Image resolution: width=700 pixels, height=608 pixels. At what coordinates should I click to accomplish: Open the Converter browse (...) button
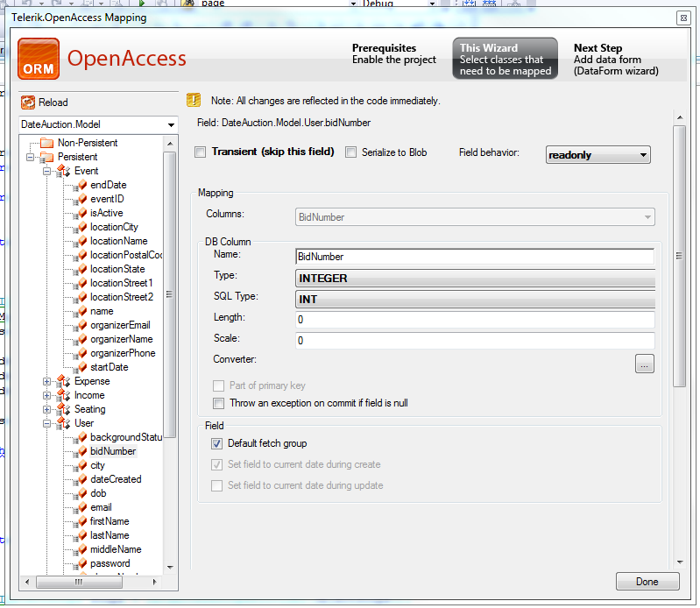pyautogui.click(x=644, y=364)
